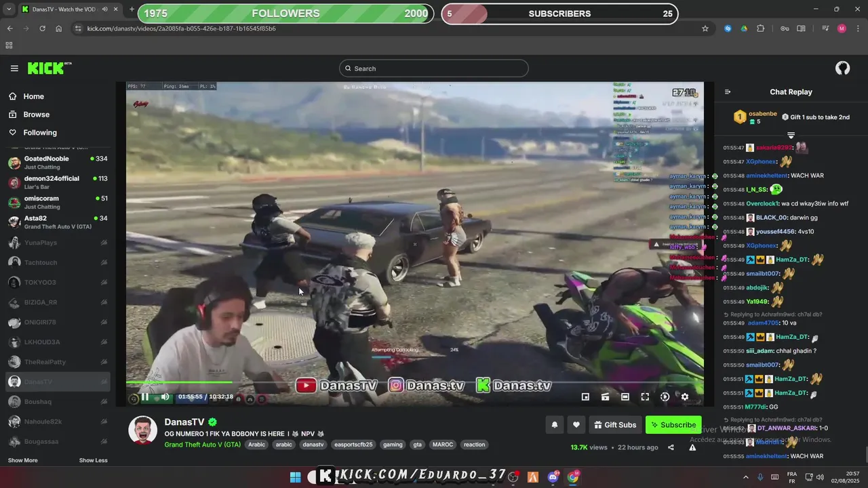
Task: Click Show Less in sidebar
Action: click(x=93, y=460)
